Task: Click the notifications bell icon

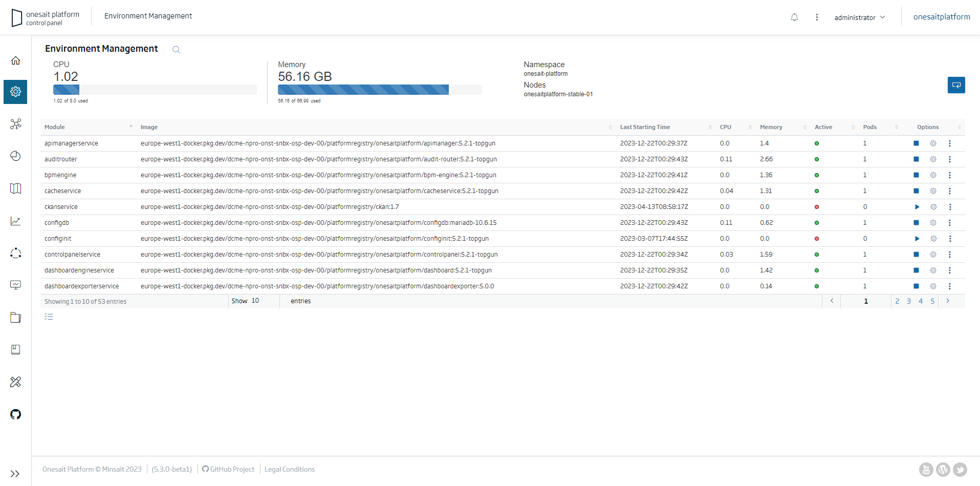Action: [x=794, y=17]
